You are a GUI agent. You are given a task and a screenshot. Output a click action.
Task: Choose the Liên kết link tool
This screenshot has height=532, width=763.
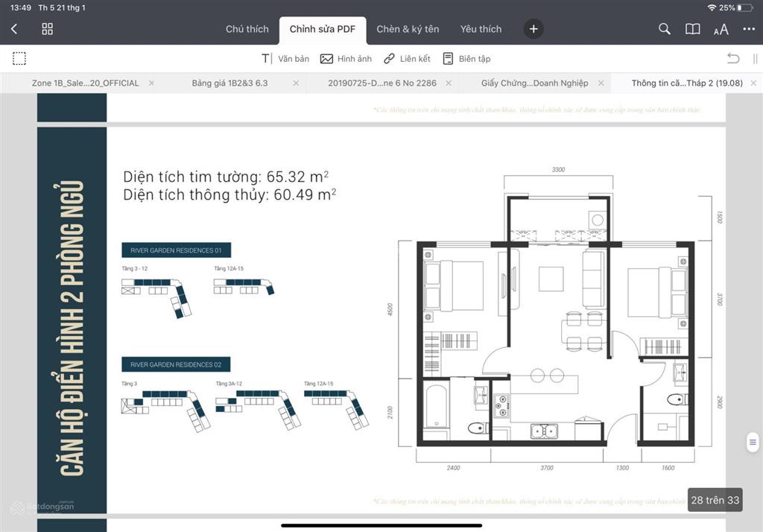point(407,58)
